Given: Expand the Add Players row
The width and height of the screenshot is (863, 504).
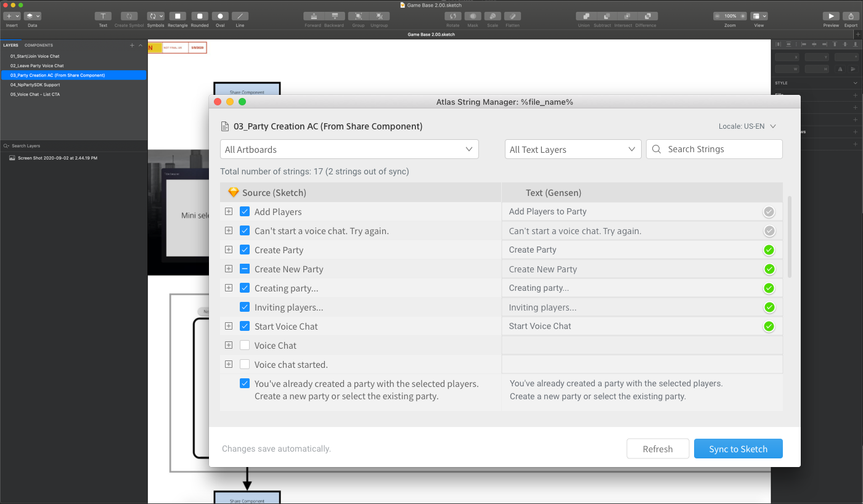Looking at the screenshot, I should point(229,211).
